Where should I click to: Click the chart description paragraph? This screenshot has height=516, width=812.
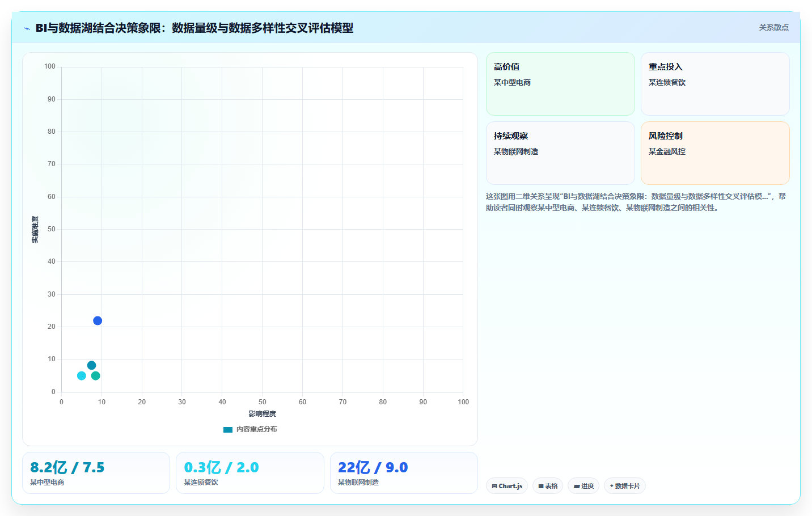tap(636, 202)
